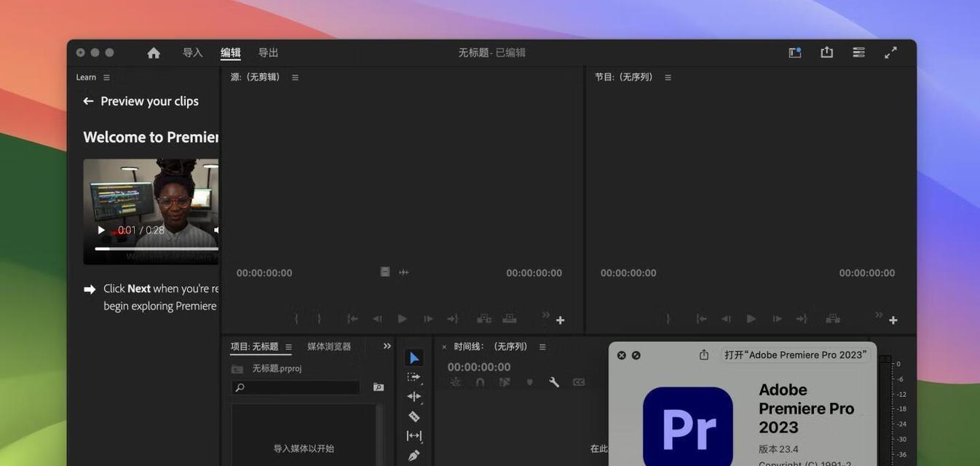Click Lift button in Program monitor

(833, 319)
